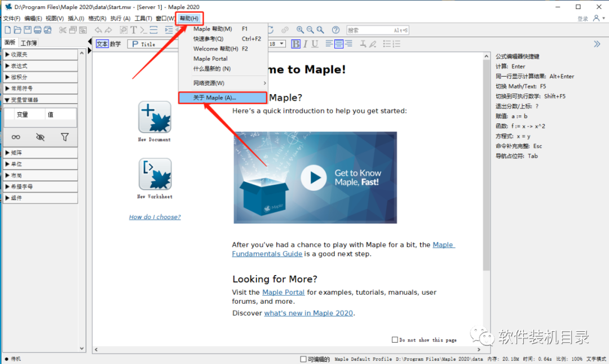Viewport: 609px width, 364px height.
Task: Open the font size 18 dropdown
Action: click(x=281, y=44)
